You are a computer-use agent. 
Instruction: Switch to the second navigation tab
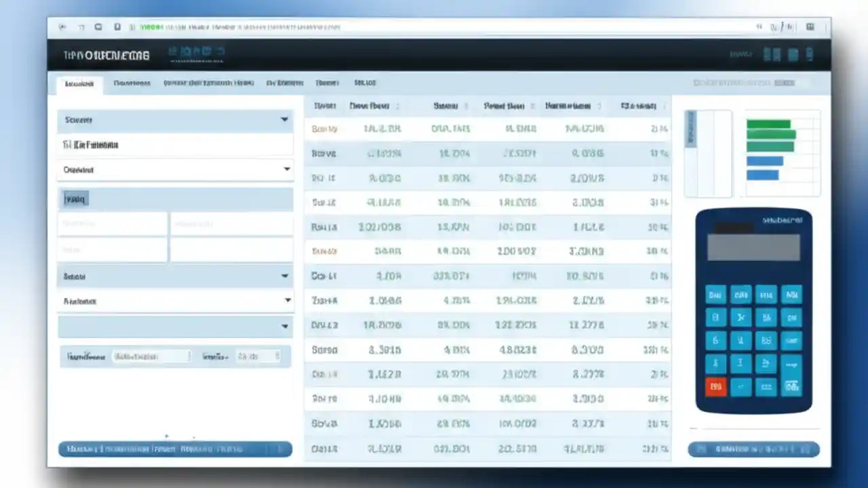click(131, 83)
